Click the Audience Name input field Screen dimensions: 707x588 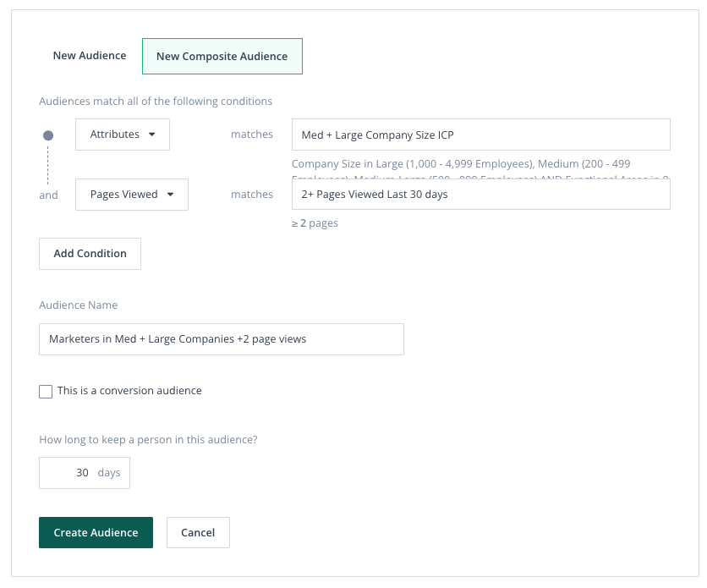[221, 339]
